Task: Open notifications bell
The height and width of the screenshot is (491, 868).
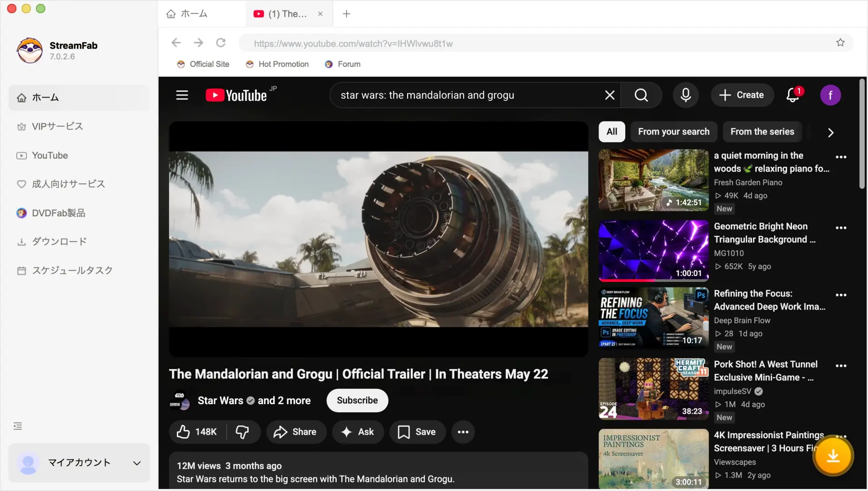Action: (x=793, y=95)
